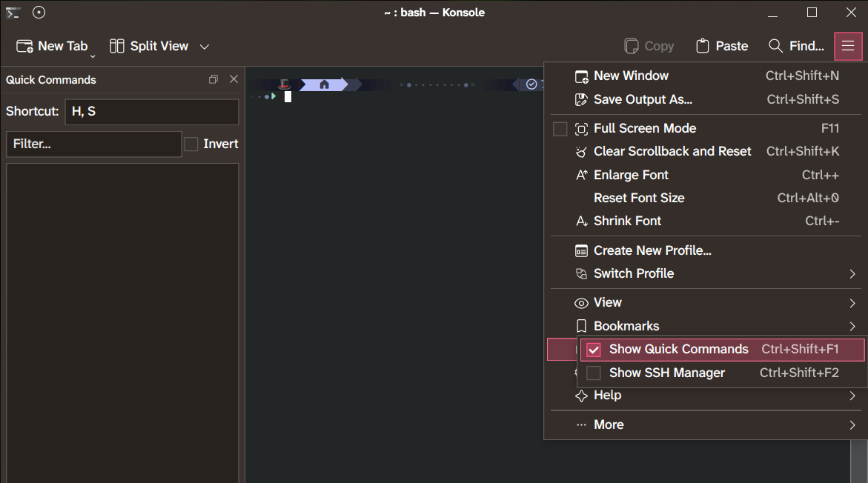Viewport: 868px width, 483px height.
Task: Click the Paste clipboard icon
Action: pyautogui.click(x=702, y=46)
